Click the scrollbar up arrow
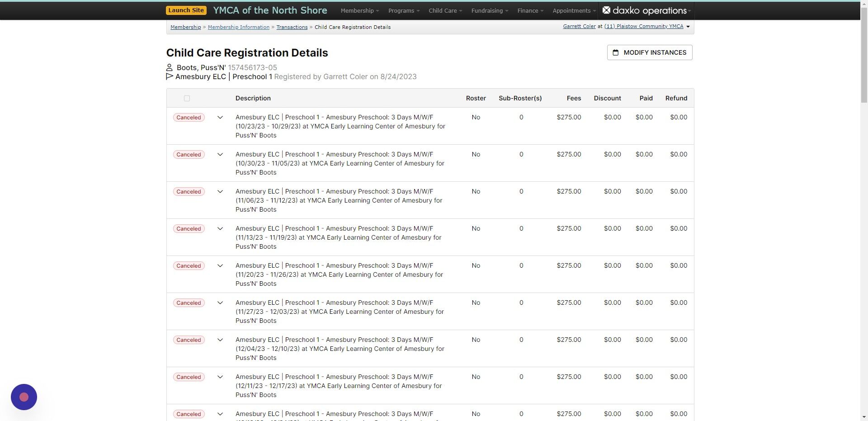 point(864,3)
